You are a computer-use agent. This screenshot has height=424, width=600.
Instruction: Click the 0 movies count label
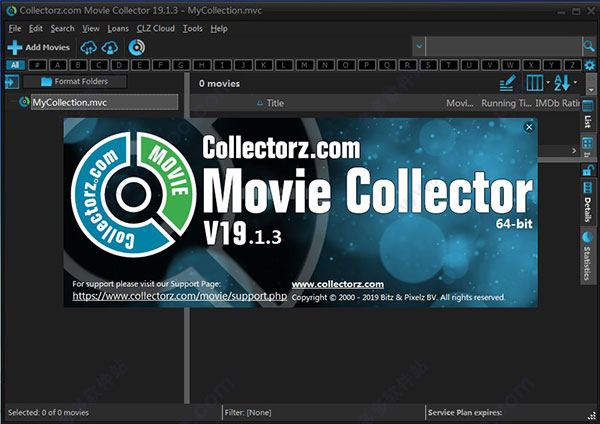pos(219,83)
